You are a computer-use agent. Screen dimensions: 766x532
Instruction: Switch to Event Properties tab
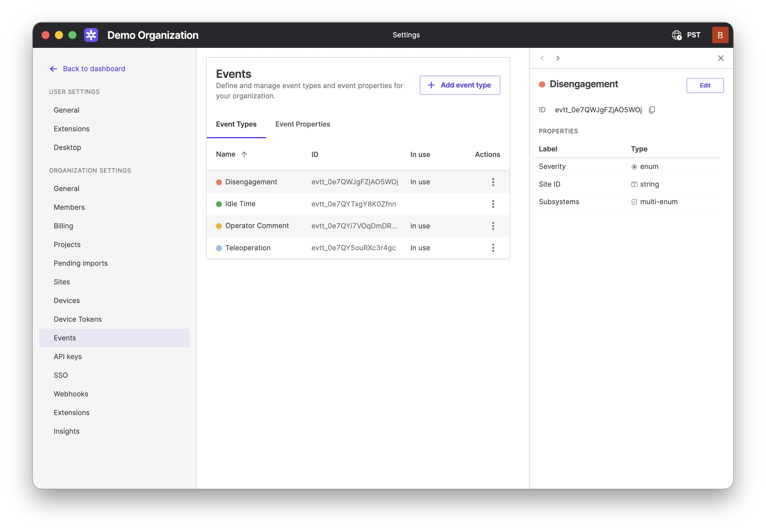[302, 124]
